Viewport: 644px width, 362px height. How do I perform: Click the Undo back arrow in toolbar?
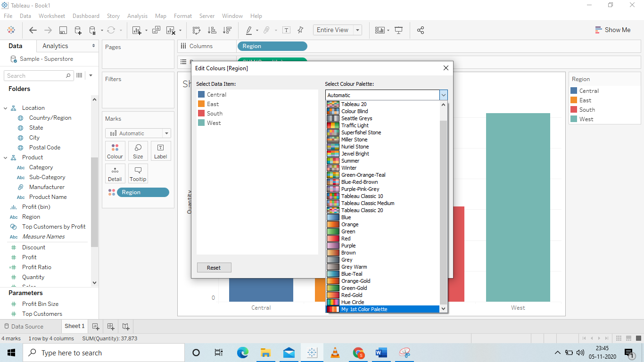click(33, 30)
